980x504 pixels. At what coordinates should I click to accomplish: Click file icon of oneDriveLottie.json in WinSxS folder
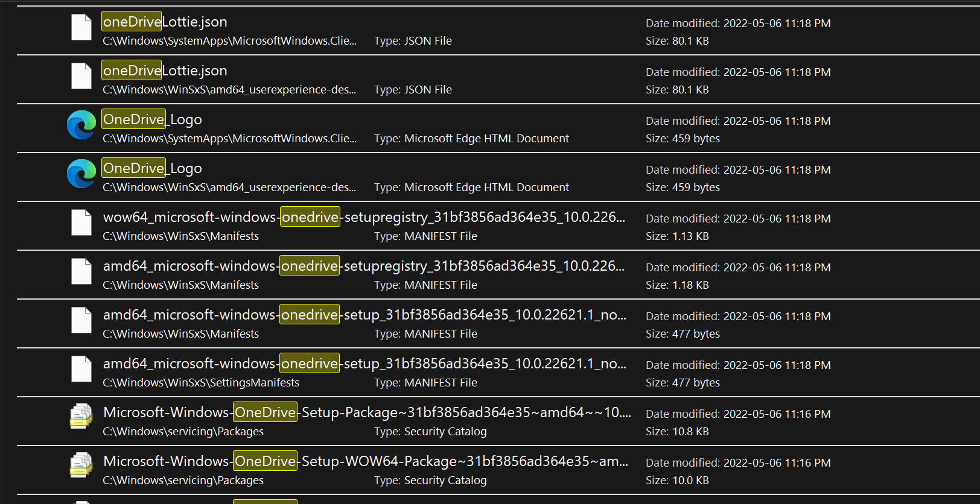(81, 76)
